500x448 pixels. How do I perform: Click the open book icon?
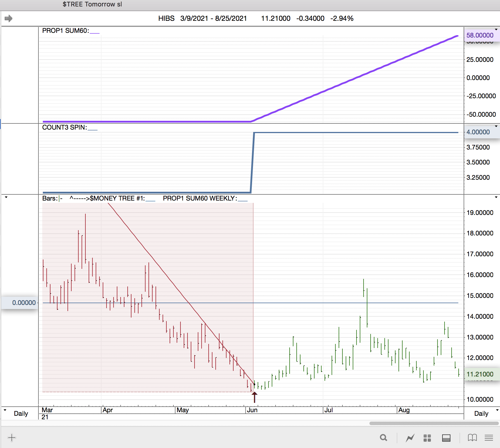click(472, 438)
